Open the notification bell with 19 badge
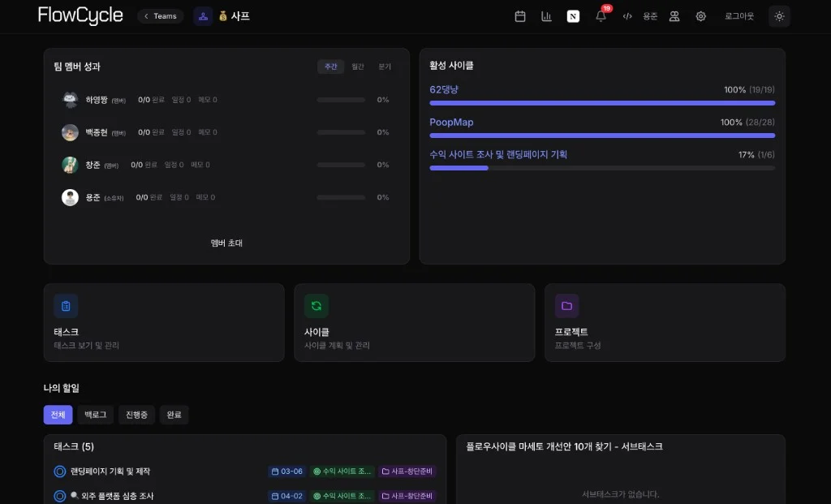831x504 pixels. click(600, 16)
